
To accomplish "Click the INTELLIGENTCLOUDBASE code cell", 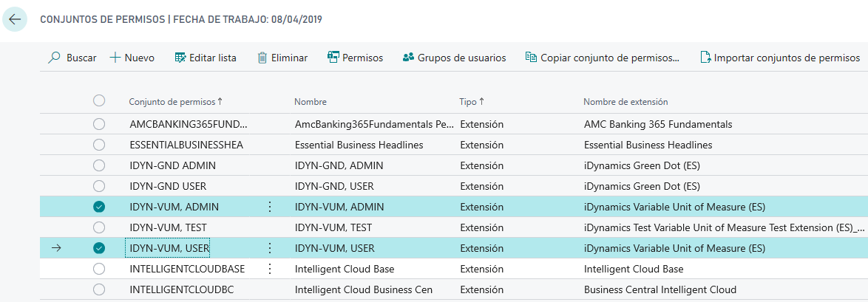I will click(187, 269).
